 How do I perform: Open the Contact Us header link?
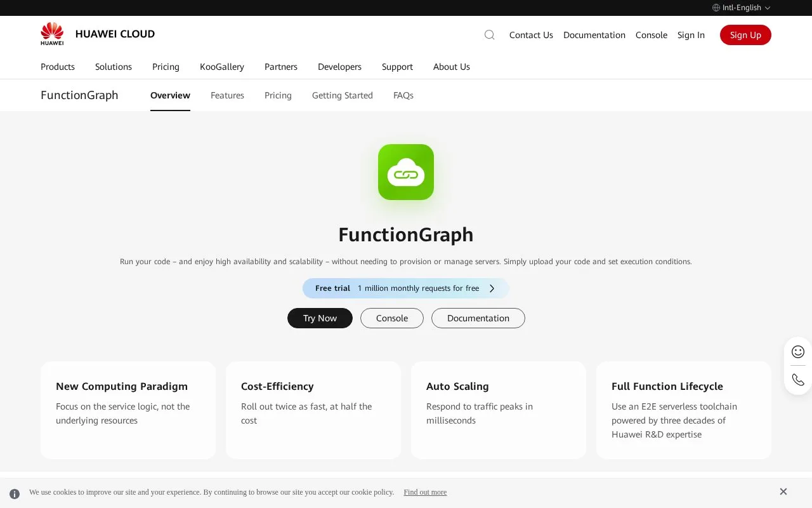point(531,35)
